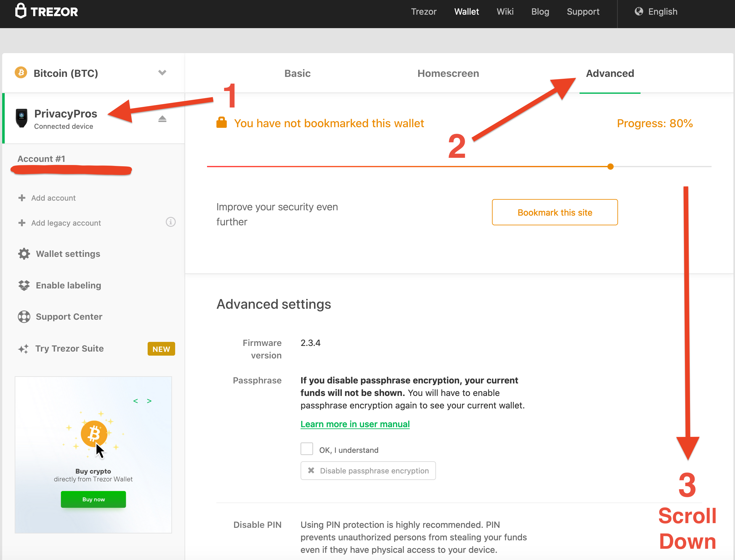735x560 pixels.
Task: Open Wallet settings
Action: (68, 254)
